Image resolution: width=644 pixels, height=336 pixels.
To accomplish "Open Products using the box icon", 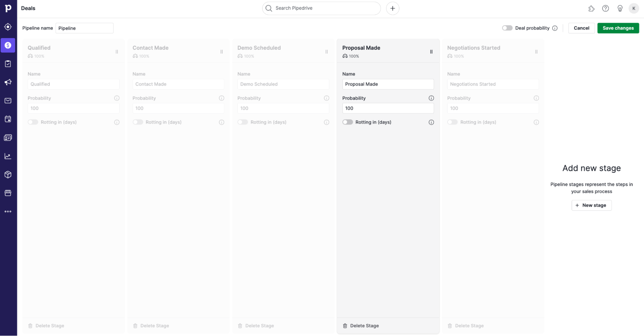I will (8, 174).
